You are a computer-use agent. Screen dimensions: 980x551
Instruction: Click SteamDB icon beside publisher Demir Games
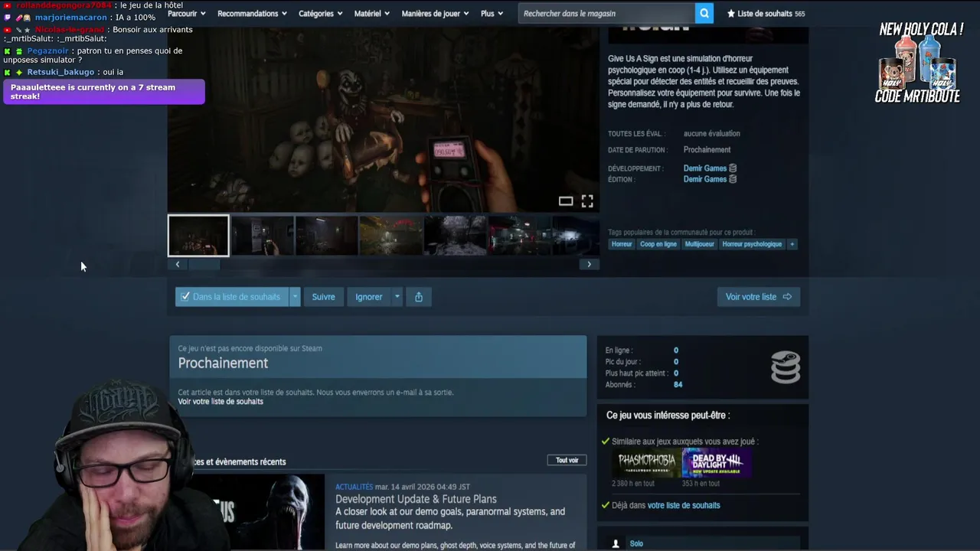coord(733,179)
